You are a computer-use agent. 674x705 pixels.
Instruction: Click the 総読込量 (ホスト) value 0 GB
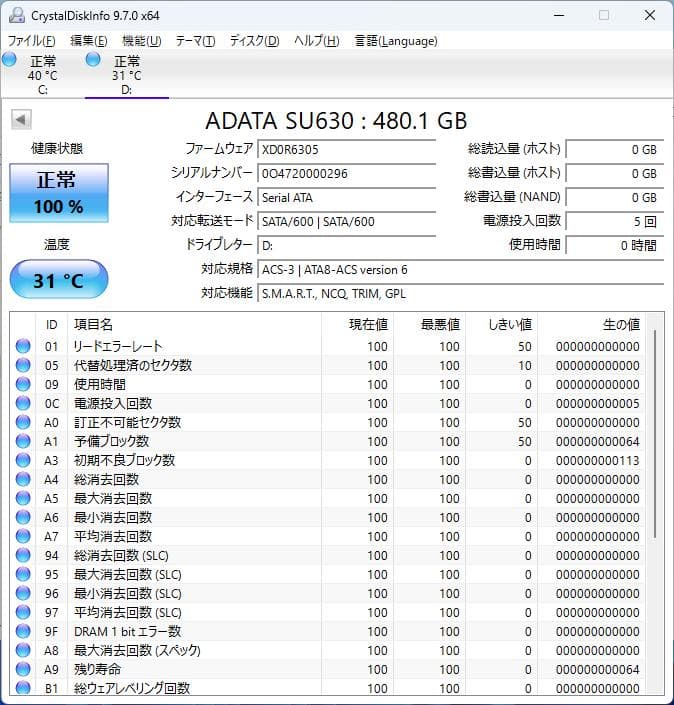(615, 149)
